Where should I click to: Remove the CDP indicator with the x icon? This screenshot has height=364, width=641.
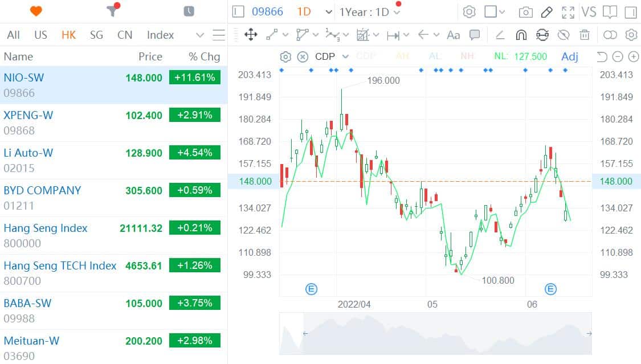click(301, 56)
